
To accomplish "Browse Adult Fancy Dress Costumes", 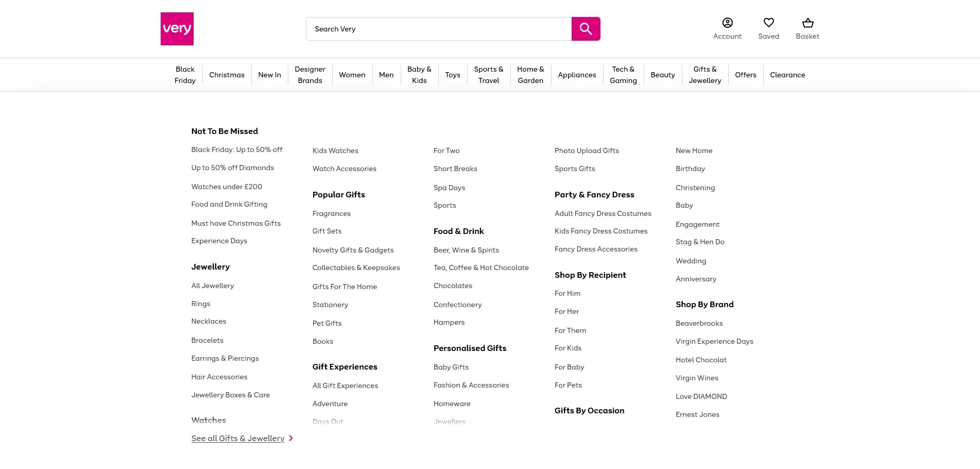I will [603, 213].
